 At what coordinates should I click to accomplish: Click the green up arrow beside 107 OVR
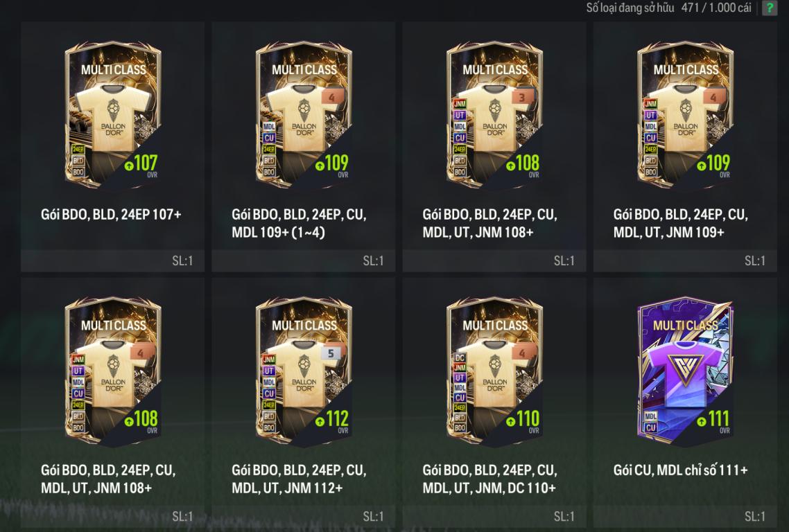click(129, 165)
